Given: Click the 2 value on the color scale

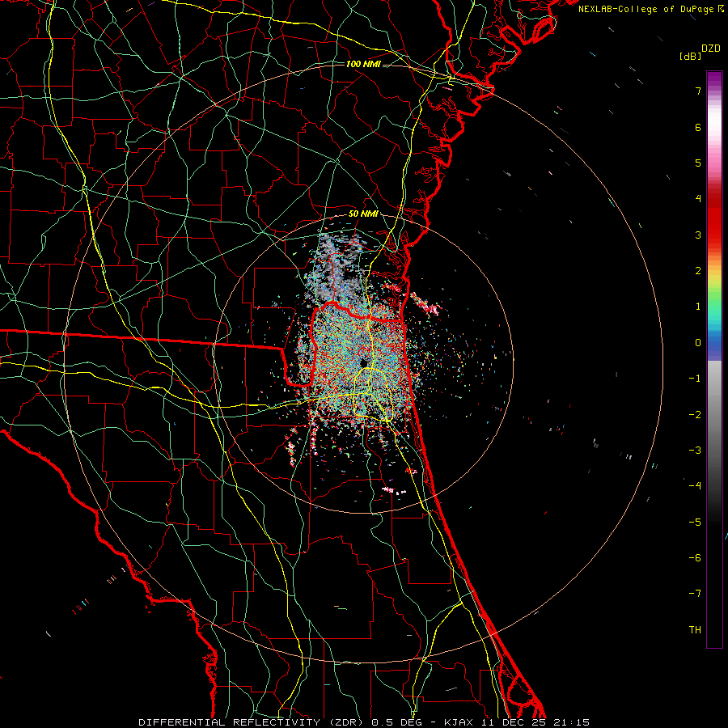Looking at the screenshot, I should click(x=698, y=271).
